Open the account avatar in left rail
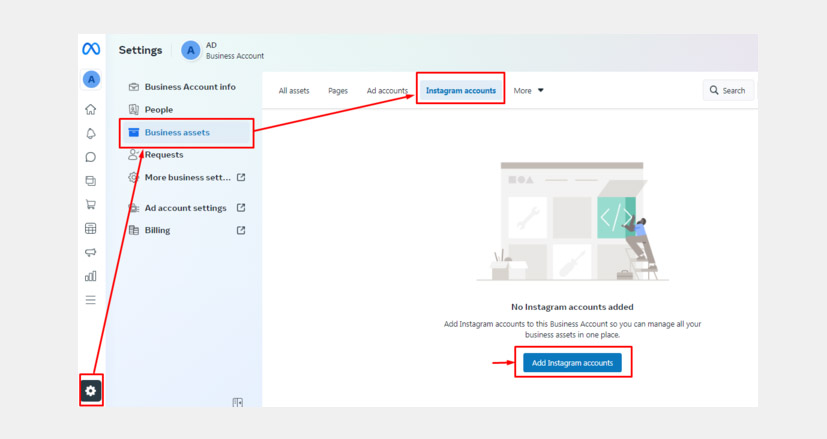 tap(91, 80)
